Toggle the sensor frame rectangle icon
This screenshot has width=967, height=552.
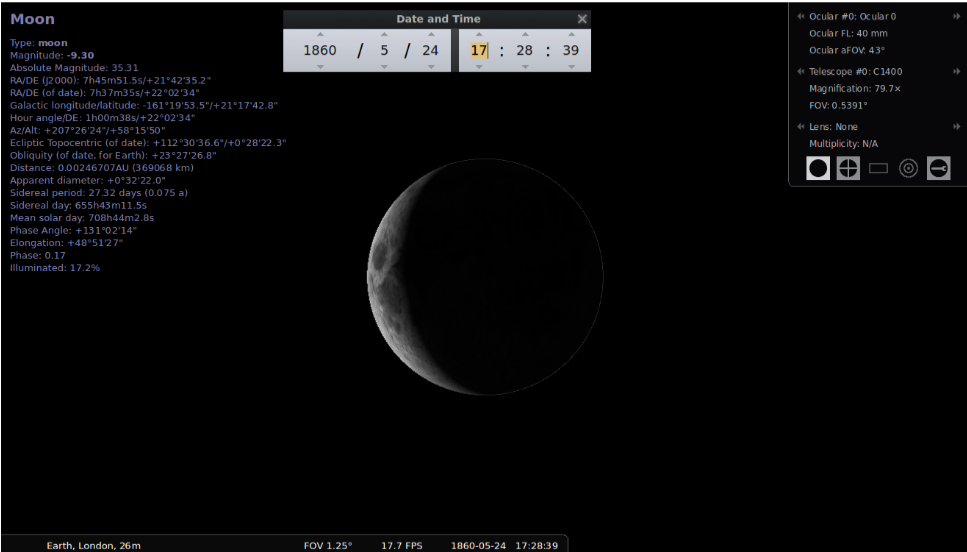[878, 168]
